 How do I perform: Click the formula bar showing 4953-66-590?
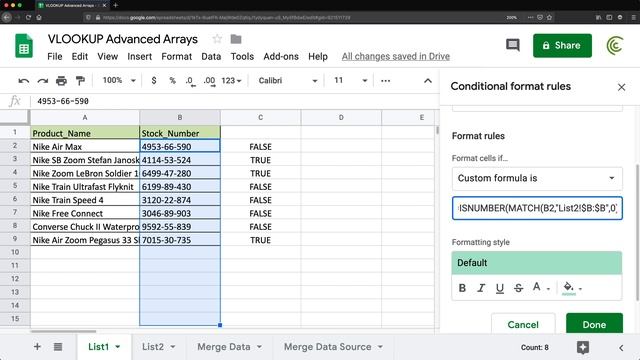click(x=235, y=101)
